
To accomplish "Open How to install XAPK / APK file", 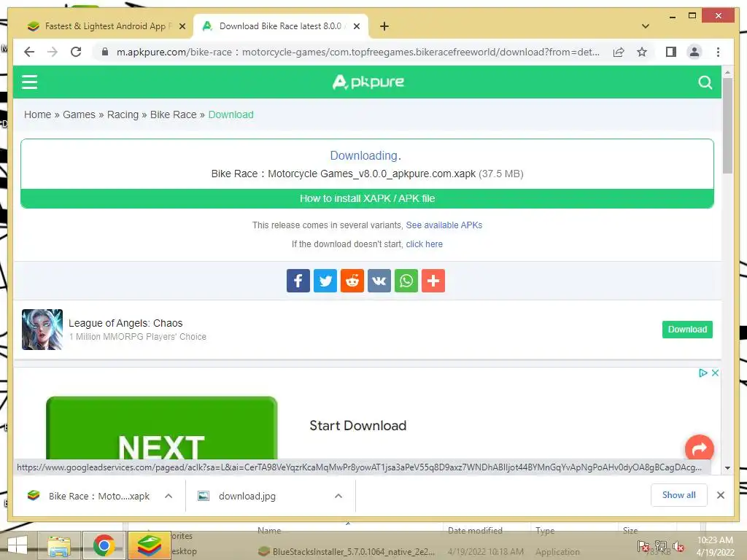I will point(368,198).
